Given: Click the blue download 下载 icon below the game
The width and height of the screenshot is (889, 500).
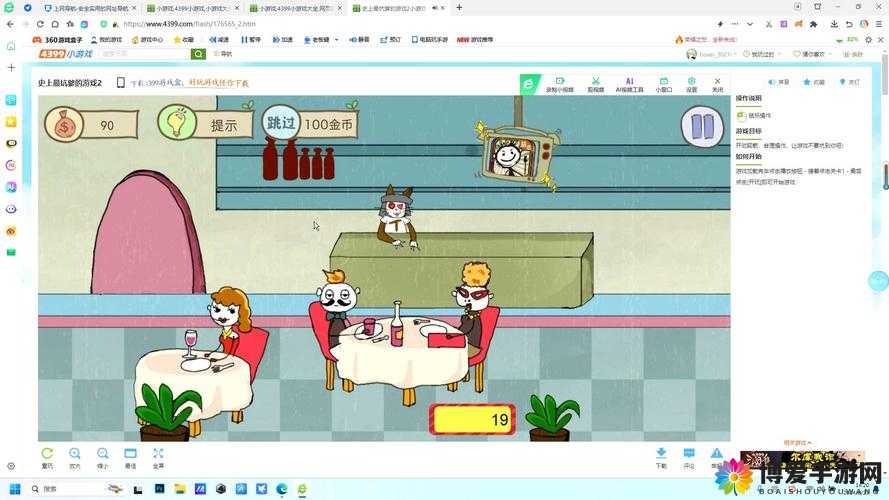Looking at the screenshot, I should tap(661, 457).
